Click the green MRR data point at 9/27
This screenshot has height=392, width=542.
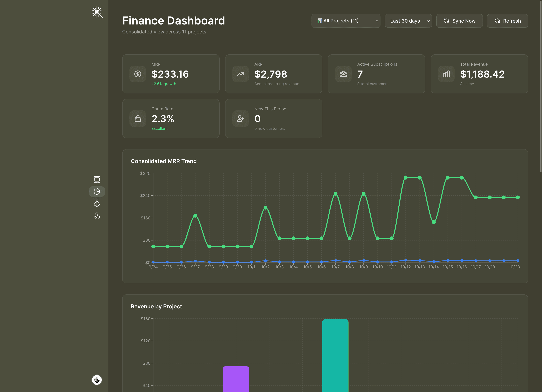tap(195, 216)
